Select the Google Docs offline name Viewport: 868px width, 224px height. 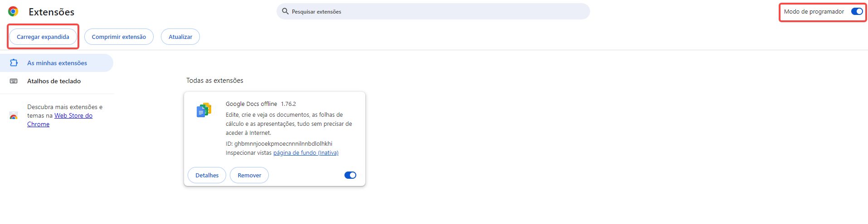click(252, 104)
